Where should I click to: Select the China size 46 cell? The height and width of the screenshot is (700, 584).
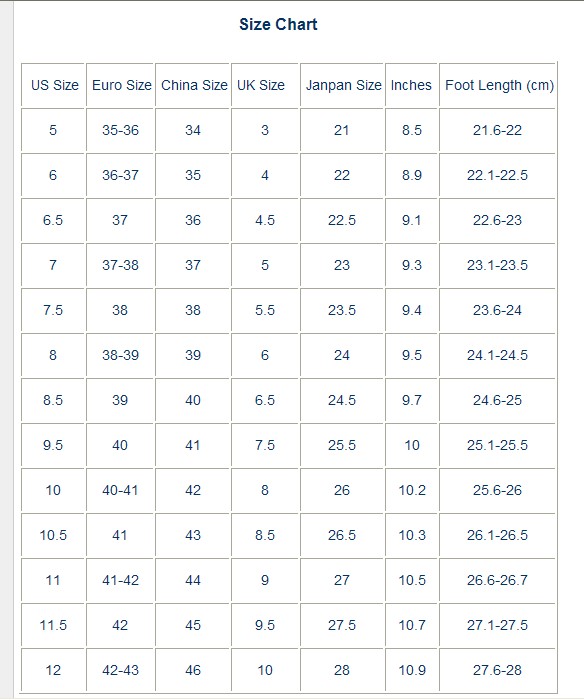(193, 670)
